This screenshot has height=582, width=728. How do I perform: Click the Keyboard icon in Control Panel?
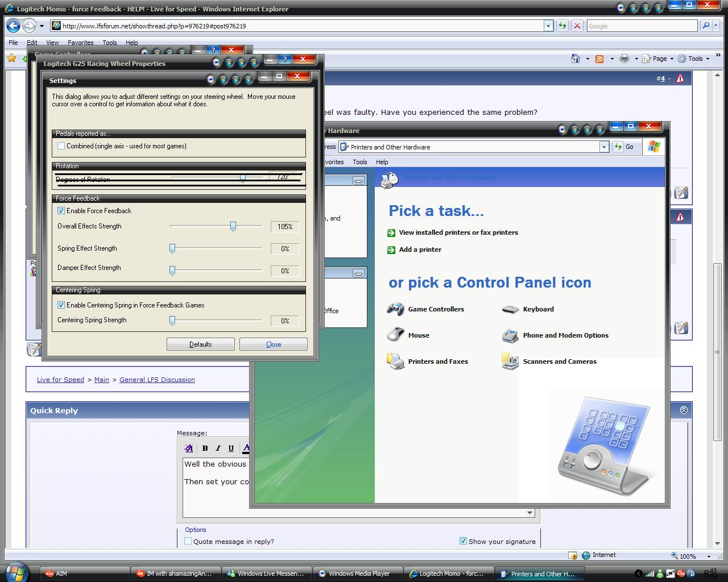(510, 309)
